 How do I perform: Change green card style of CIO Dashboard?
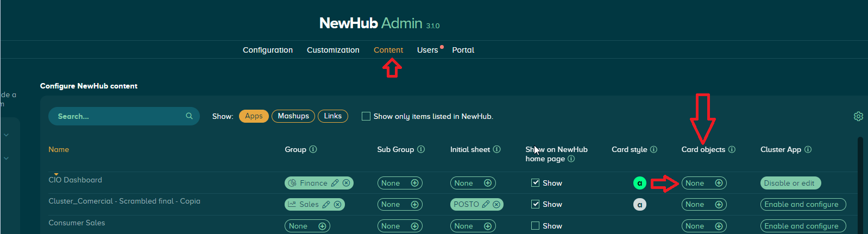pos(640,183)
